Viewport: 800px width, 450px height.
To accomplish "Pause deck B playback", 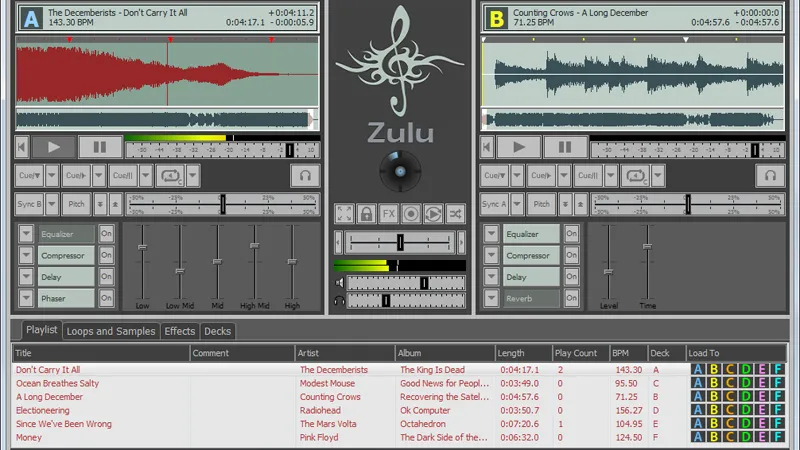I will pyautogui.click(x=565, y=147).
